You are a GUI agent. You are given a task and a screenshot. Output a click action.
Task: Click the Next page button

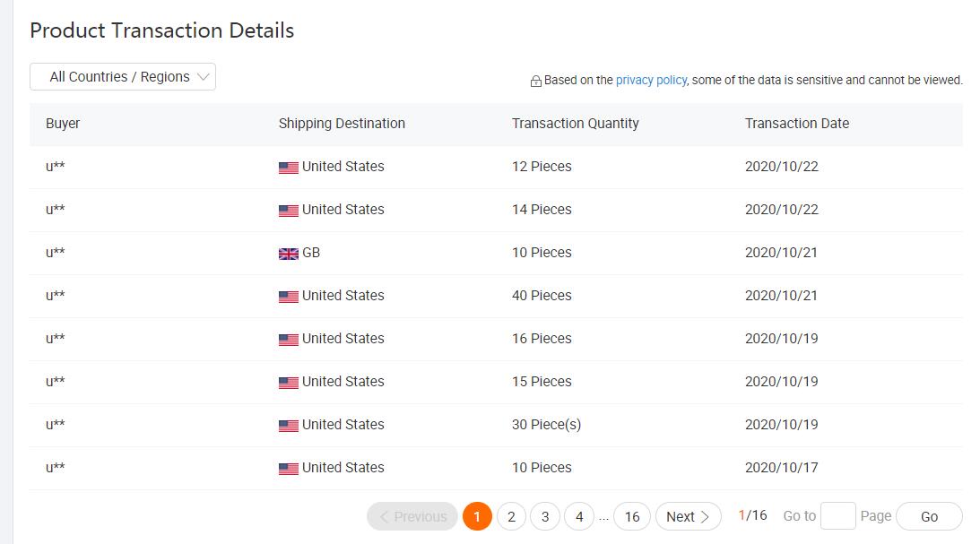(x=688, y=516)
